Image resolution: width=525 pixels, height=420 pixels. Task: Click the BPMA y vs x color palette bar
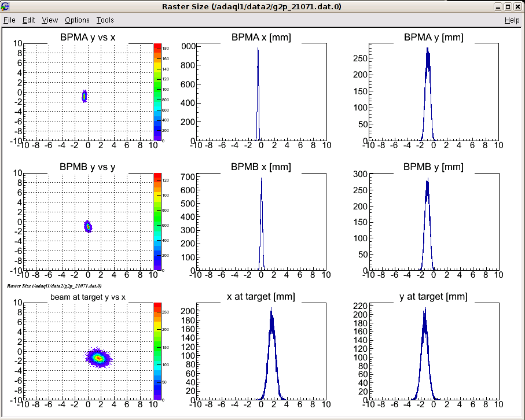point(157,92)
